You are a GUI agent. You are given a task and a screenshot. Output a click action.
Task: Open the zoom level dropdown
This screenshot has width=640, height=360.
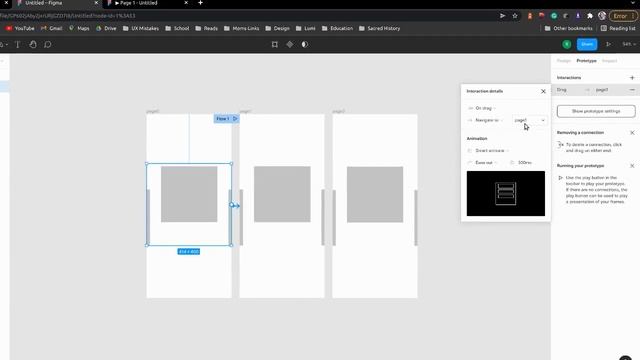pyautogui.click(x=629, y=44)
